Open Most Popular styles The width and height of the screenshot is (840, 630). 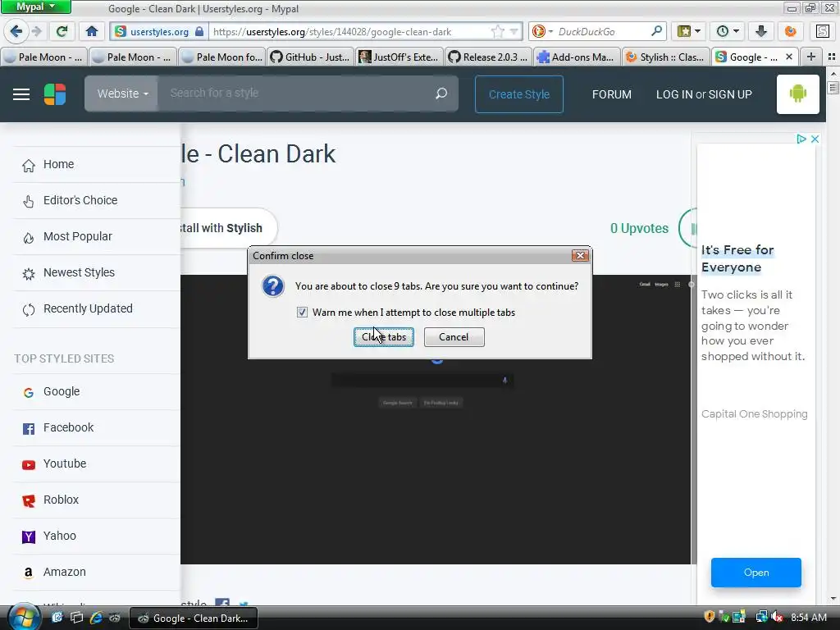point(97,237)
